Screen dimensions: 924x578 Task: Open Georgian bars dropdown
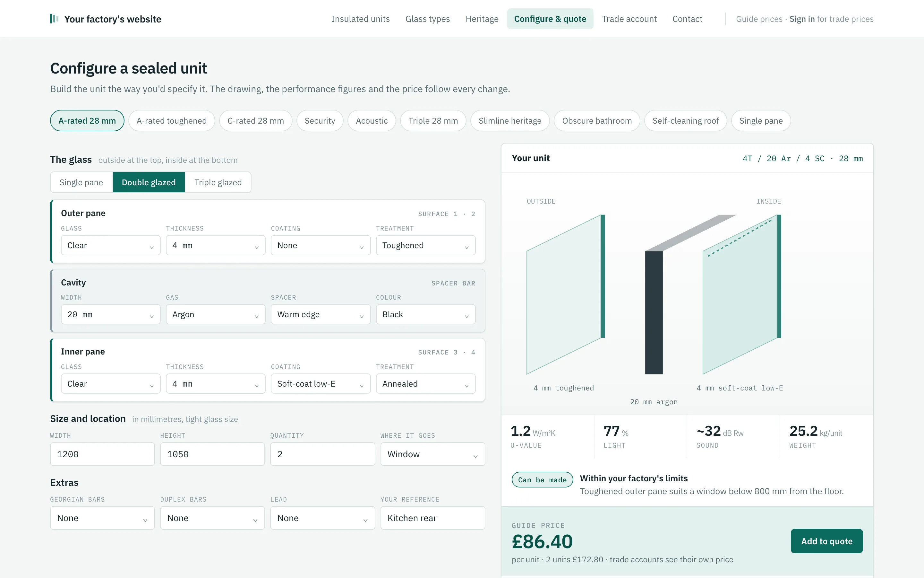click(102, 518)
